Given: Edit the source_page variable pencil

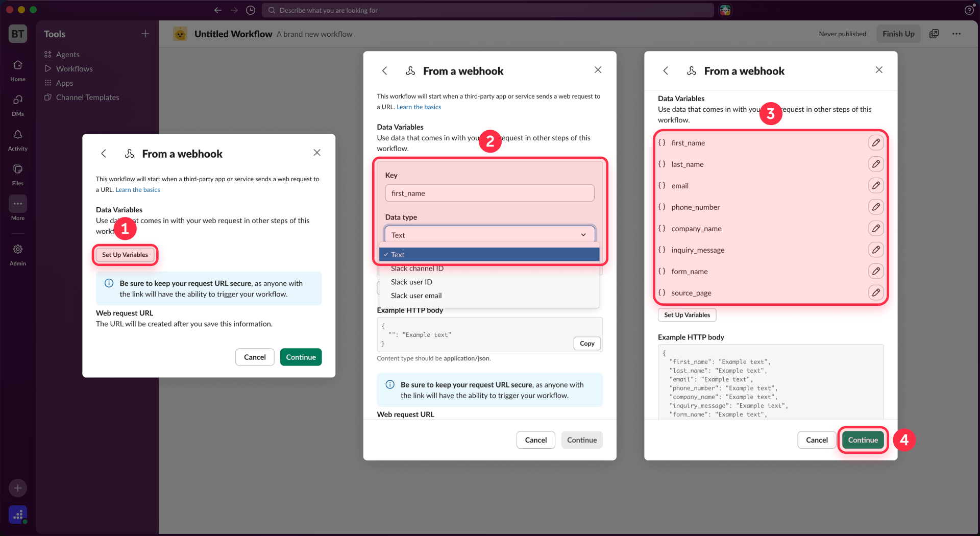Looking at the screenshot, I should point(876,293).
